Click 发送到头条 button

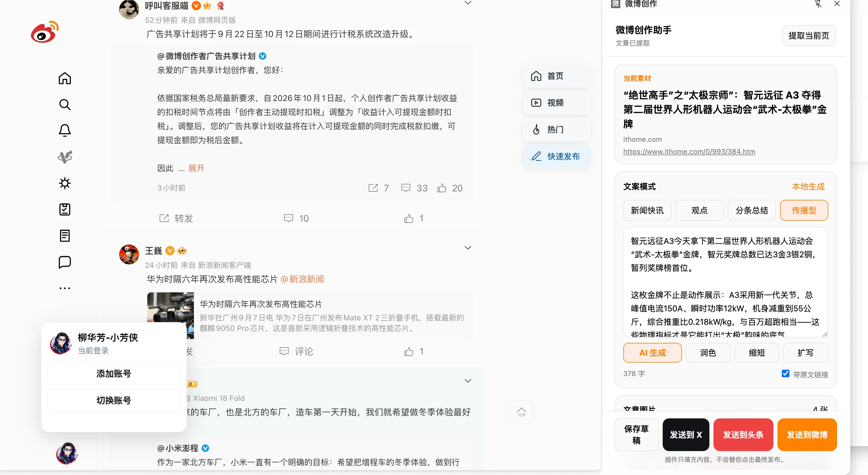(x=743, y=434)
